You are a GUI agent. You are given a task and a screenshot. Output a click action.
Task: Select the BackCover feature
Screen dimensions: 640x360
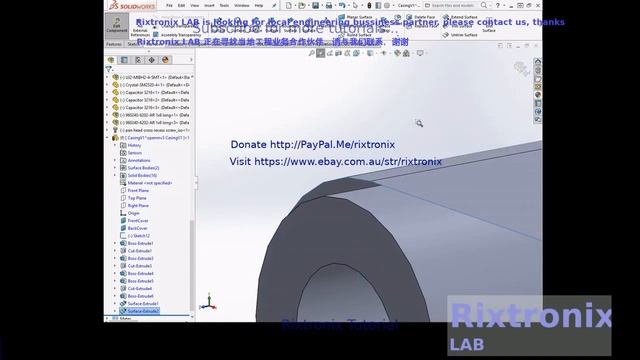pyautogui.click(x=137, y=229)
